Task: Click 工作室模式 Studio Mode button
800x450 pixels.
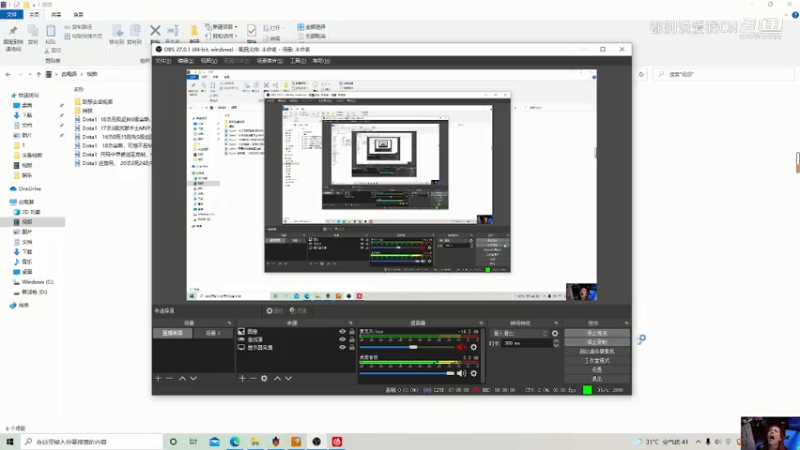Action: pos(597,361)
